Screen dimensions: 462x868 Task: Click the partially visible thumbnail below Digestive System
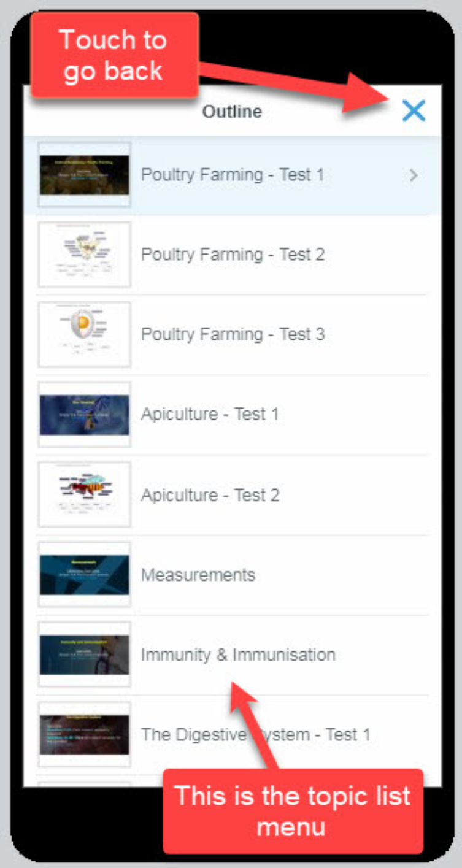pos(85,783)
